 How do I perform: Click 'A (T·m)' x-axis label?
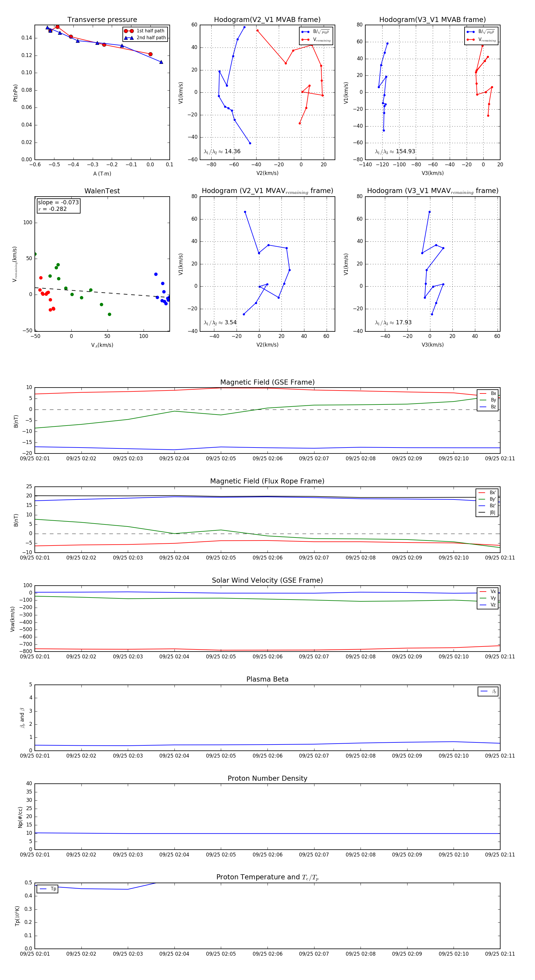[102, 173]
